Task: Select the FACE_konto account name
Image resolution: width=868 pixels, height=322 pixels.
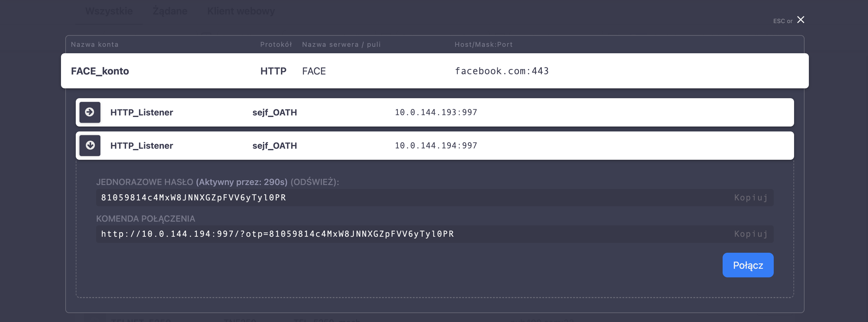Action: [x=100, y=71]
